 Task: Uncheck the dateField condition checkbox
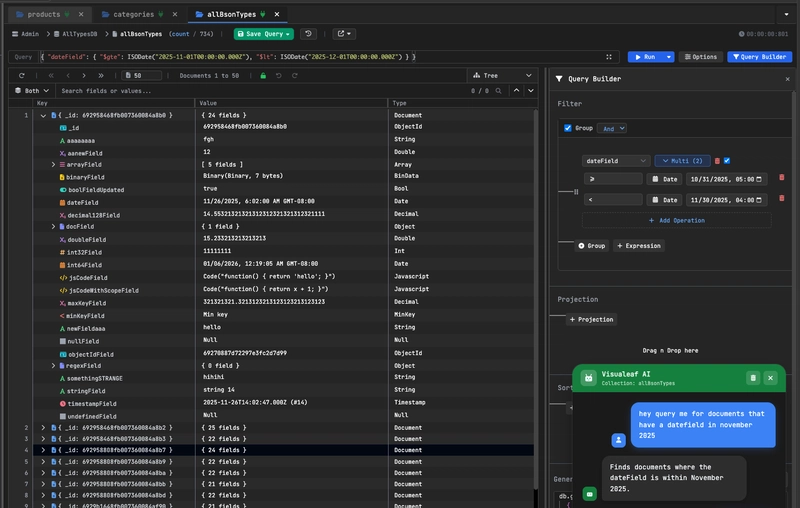[x=727, y=160]
